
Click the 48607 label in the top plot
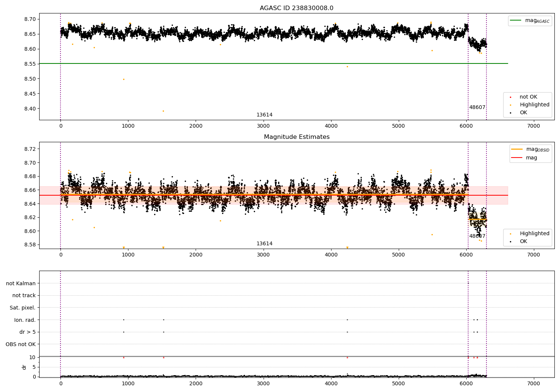pyautogui.click(x=477, y=108)
